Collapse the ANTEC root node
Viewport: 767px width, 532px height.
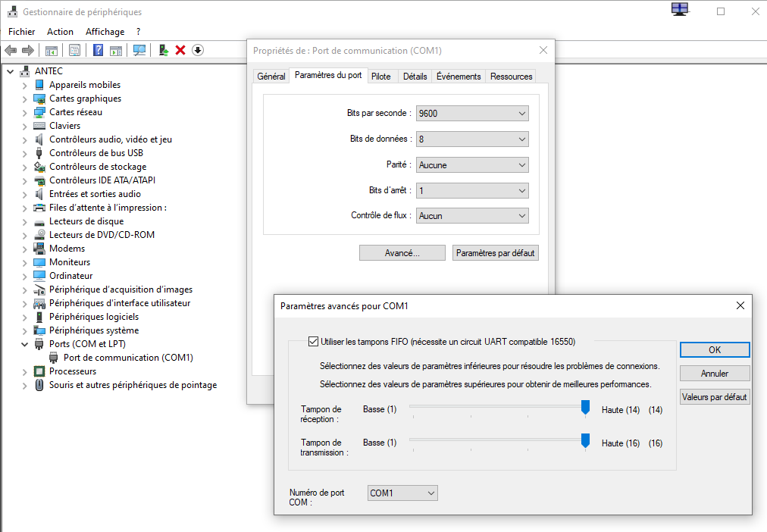[x=11, y=71]
